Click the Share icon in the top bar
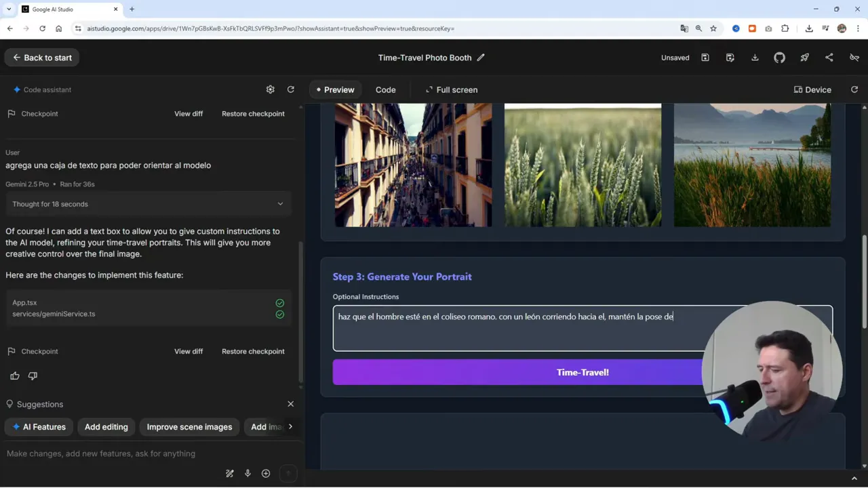 coord(829,58)
